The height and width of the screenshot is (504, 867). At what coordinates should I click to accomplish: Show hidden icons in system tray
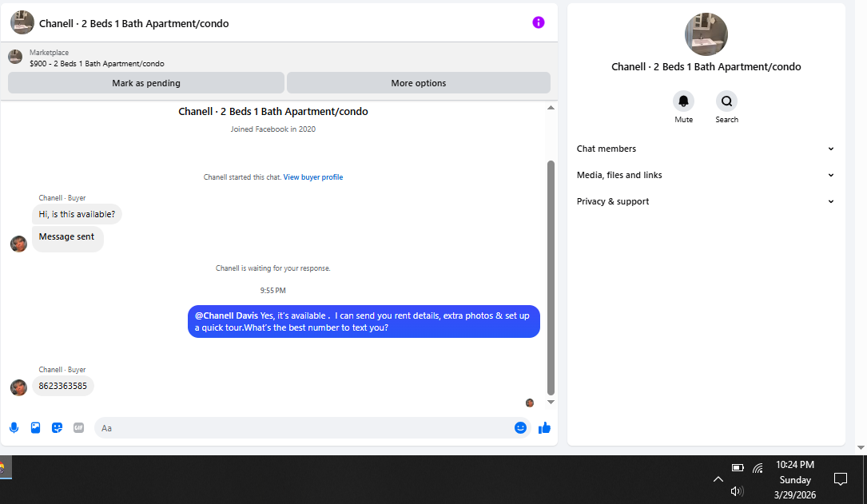point(718,479)
